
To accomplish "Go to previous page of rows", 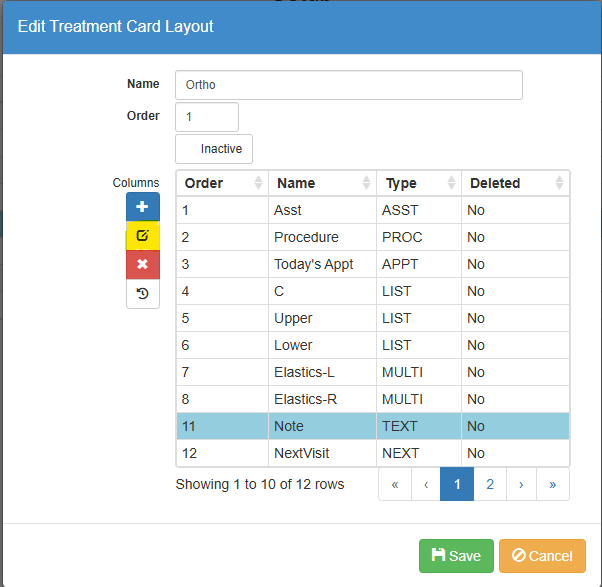I will coord(426,484).
